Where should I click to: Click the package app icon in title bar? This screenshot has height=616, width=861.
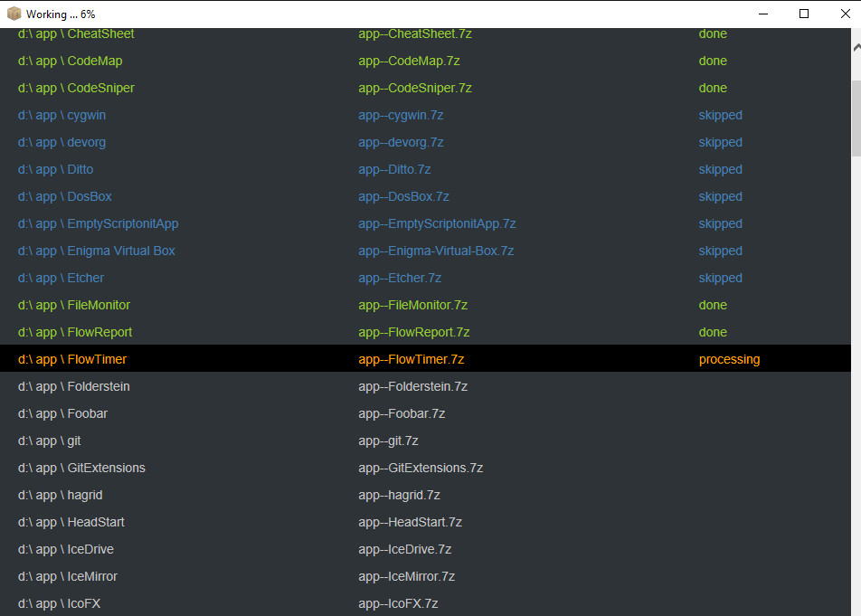tap(14, 14)
